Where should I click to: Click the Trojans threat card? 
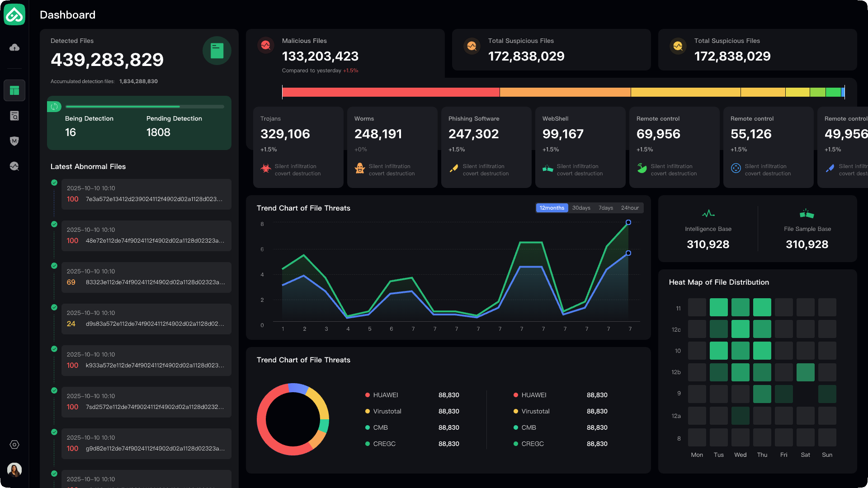tap(298, 147)
